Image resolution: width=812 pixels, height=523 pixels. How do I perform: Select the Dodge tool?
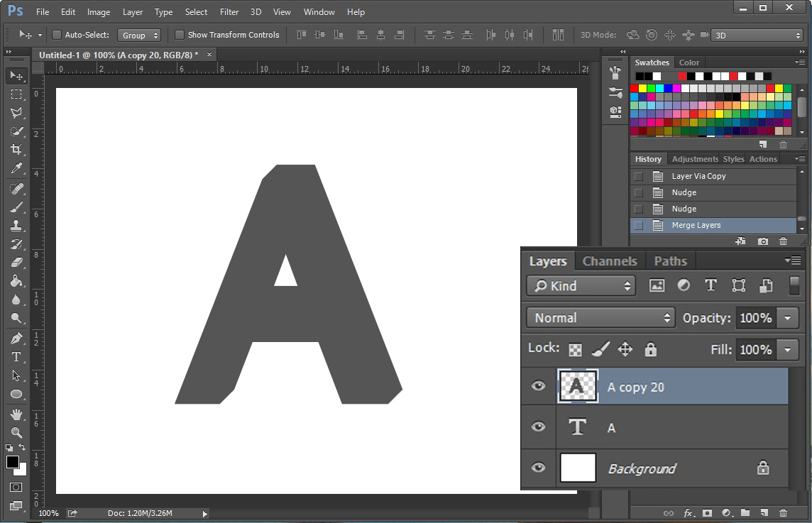pyautogui.click(x=16, y=318)
